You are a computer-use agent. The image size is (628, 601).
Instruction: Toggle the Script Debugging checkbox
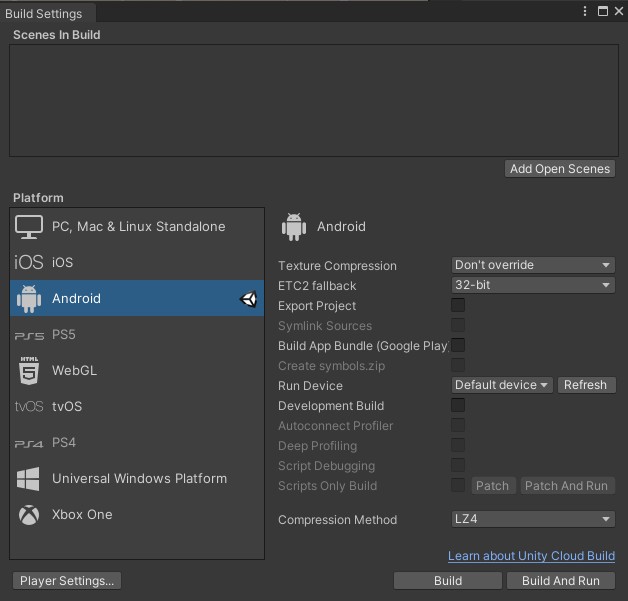coord(458,465)
